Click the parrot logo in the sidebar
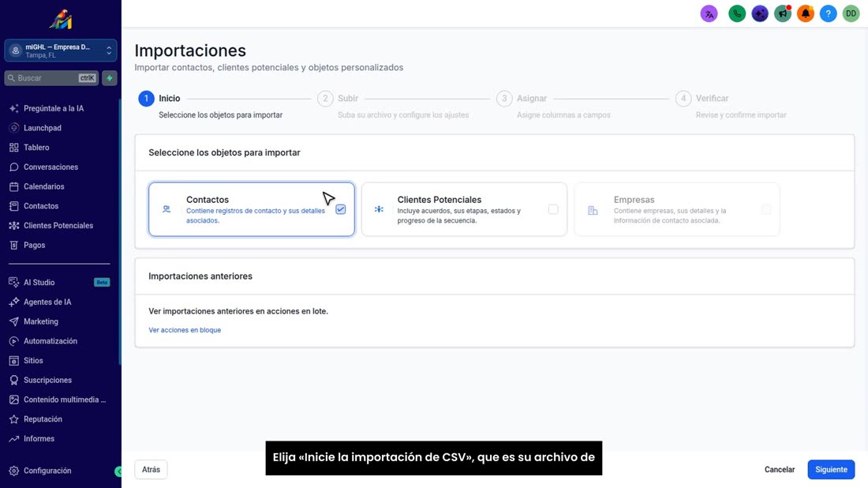Viewport: 868px width, 488px height. [60, 20]
